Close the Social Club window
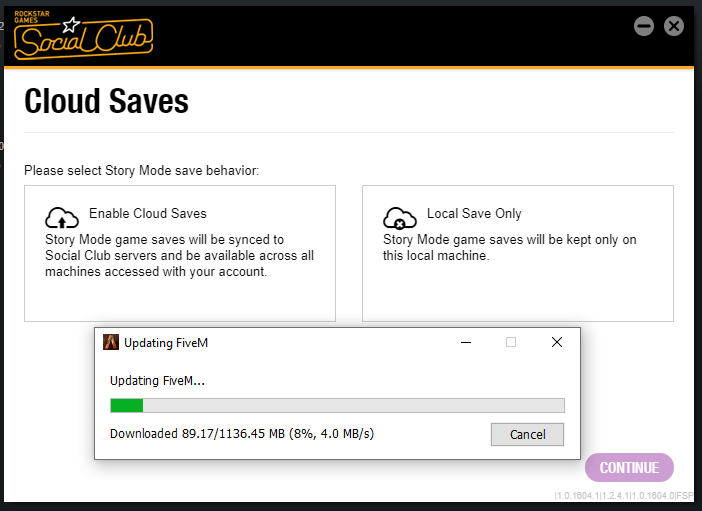 click(674, 26)
